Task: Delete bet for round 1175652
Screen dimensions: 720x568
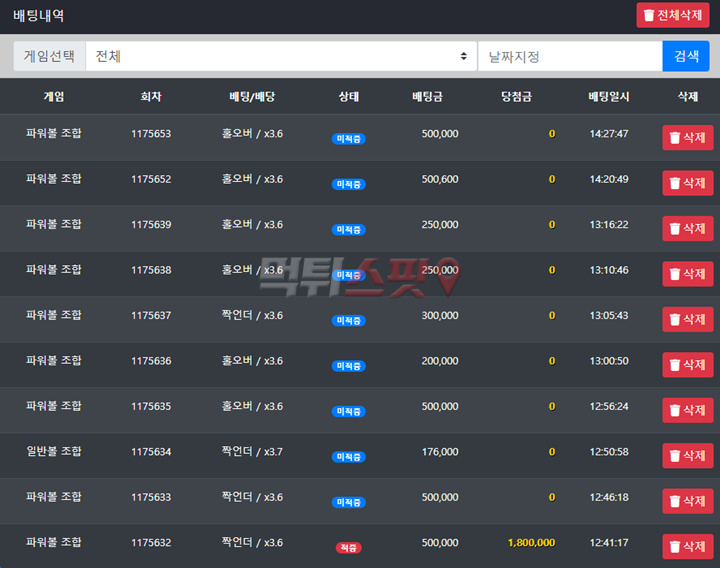Action: coord(687,183)
